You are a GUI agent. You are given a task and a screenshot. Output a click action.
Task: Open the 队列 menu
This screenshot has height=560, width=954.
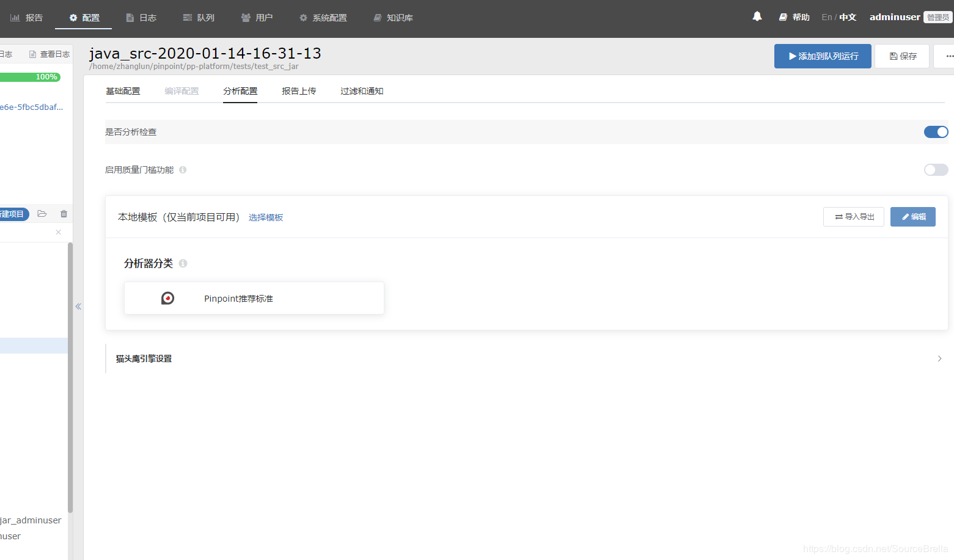pyautogui.click(x=199, y=18)
